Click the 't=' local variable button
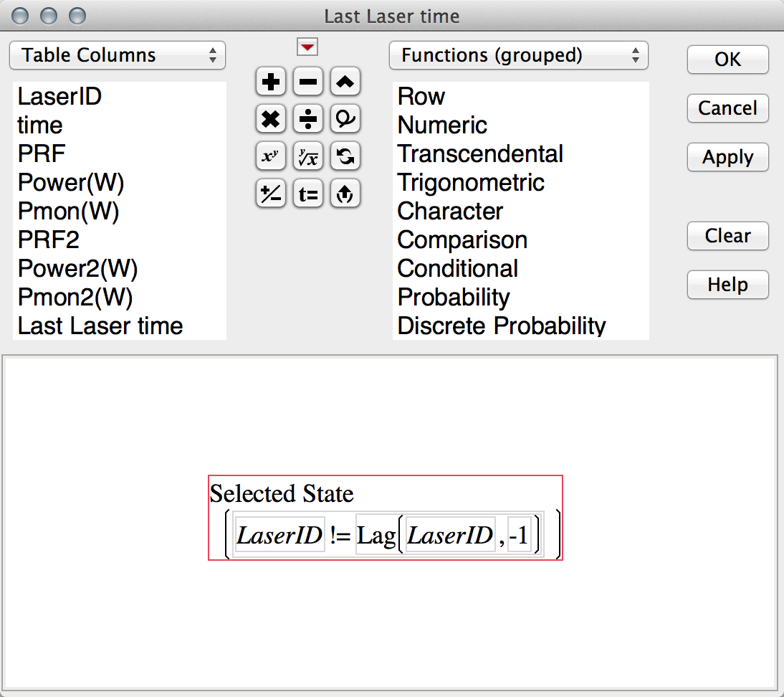This screenshot has width=784, height=697. [x=308, y=193]
